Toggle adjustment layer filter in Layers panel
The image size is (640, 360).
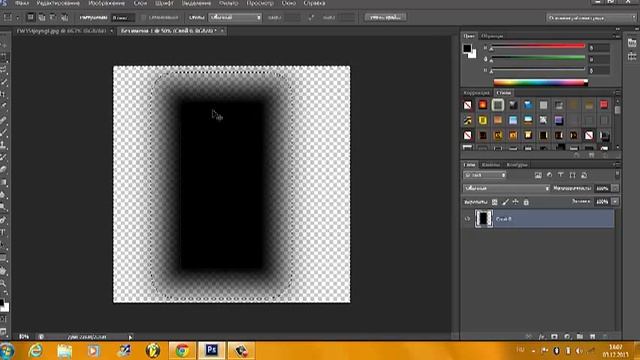coord(549,175)
